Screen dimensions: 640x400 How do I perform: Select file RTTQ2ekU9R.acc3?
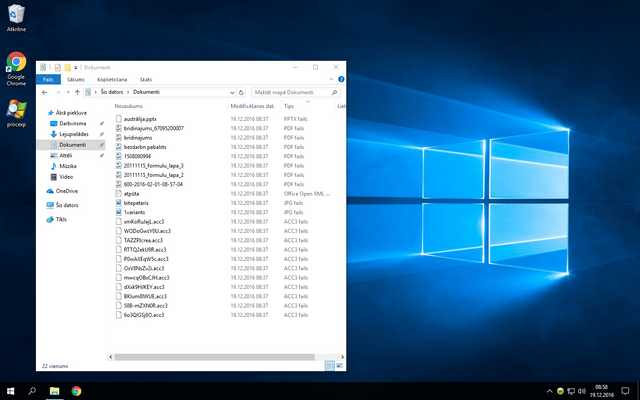pos(145,249)
